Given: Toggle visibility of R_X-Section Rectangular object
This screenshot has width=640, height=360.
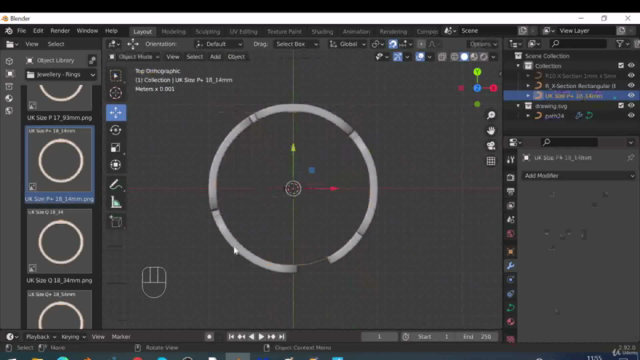Looking at the screenshot, I should click(x=631, y=86).
